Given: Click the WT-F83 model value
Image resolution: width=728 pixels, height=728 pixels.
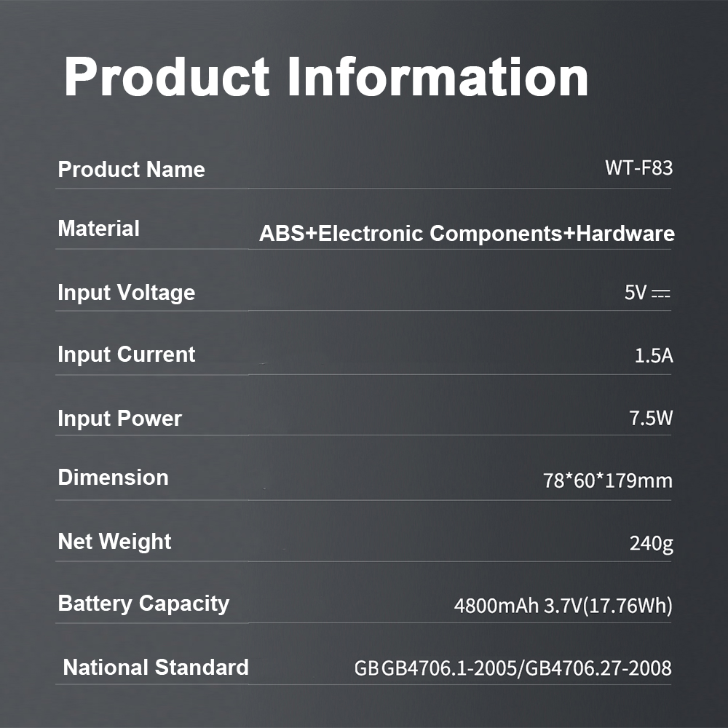Looking at the screenshot, I should point(638,168).
